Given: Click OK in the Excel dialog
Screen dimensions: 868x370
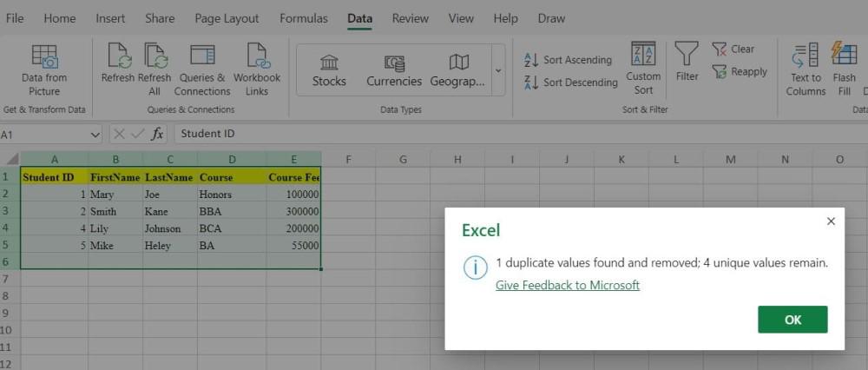Looking at the screenshot, I should (792, 320).
